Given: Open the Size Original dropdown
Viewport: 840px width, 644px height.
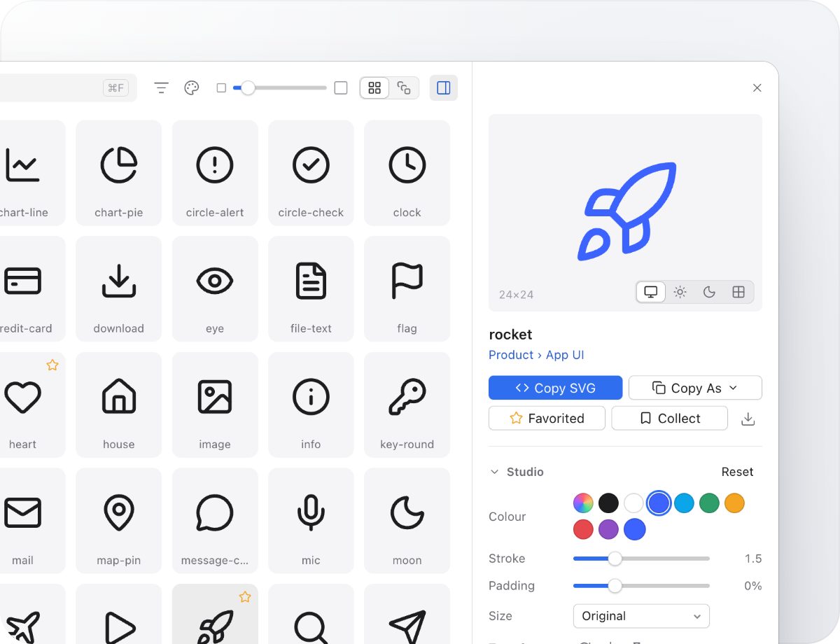Looking at the screenshot, I should (641, 616).
